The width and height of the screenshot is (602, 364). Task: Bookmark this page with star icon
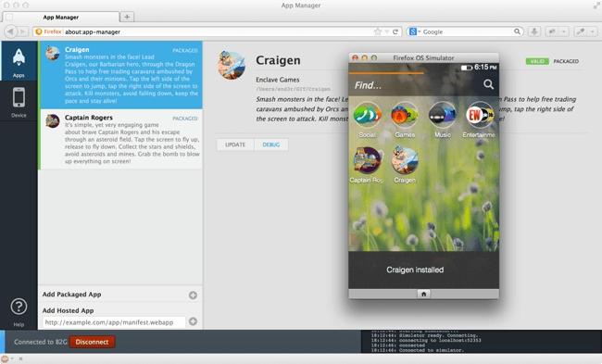[378, 31]
